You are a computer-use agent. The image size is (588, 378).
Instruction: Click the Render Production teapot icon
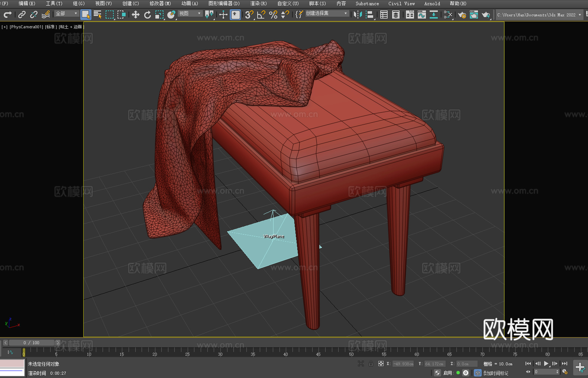click(x=486, y=14)
